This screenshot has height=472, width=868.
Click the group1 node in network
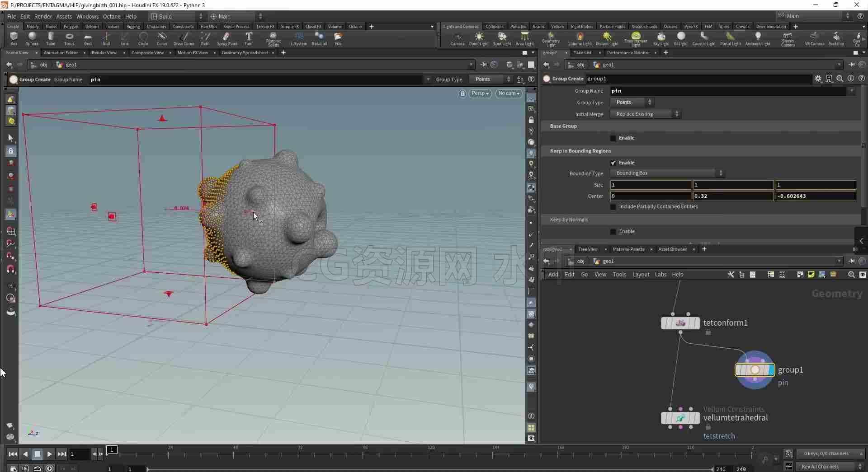(x=755, y=370)
